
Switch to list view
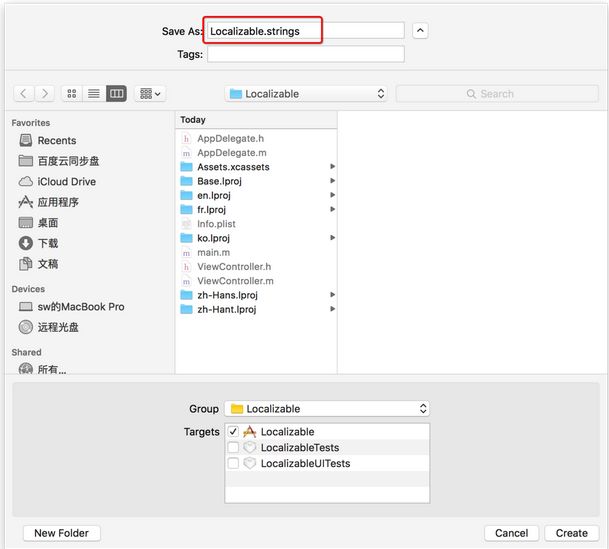pos(94,94)
